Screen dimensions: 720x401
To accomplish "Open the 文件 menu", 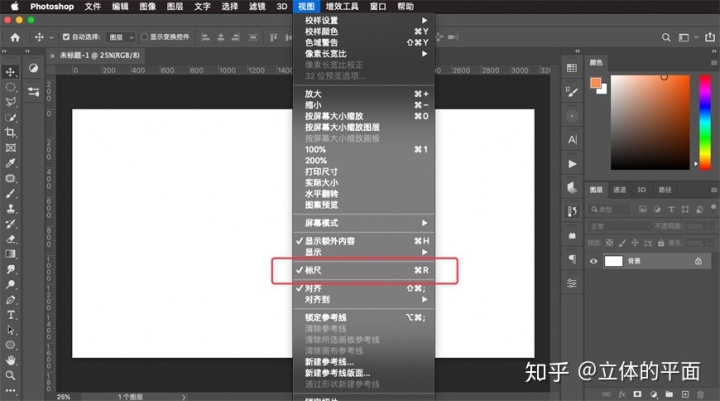I will click(x=92, y=6).
